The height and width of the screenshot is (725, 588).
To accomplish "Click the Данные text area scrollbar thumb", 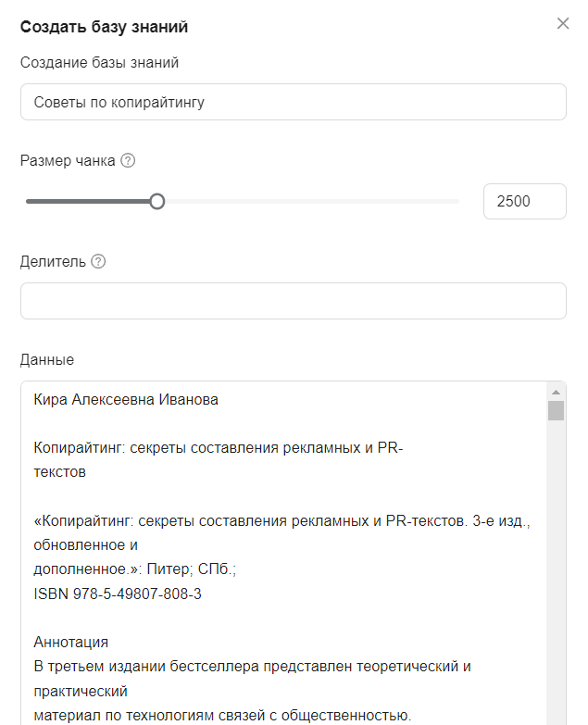I will pyautogui.click(x=556, y=411).
